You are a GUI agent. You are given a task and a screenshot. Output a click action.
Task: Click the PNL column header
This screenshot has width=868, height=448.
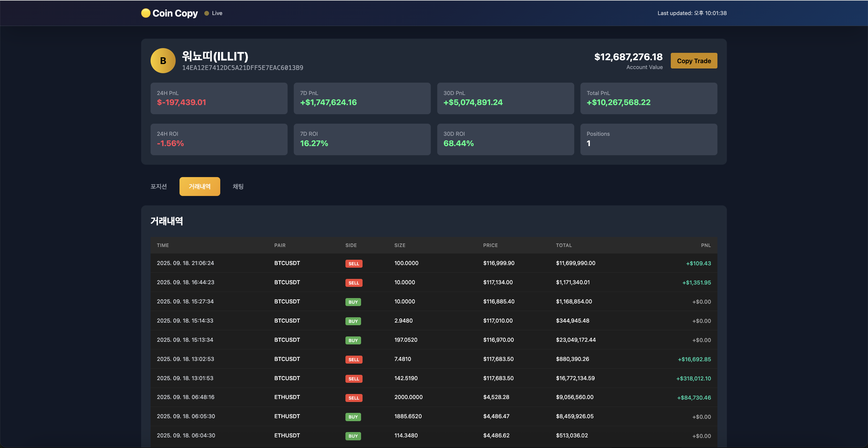pos(706,245)
